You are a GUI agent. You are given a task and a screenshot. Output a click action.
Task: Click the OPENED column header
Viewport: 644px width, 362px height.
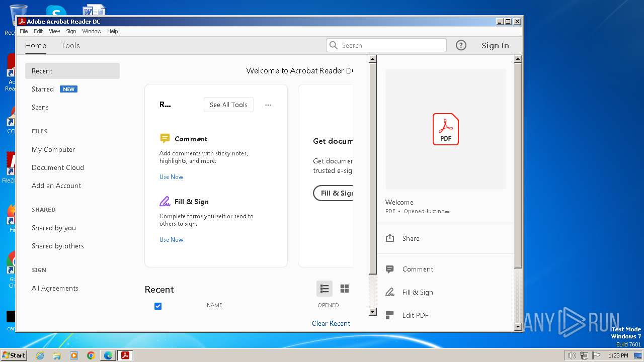pyautogui.click(x=328, y=305)
